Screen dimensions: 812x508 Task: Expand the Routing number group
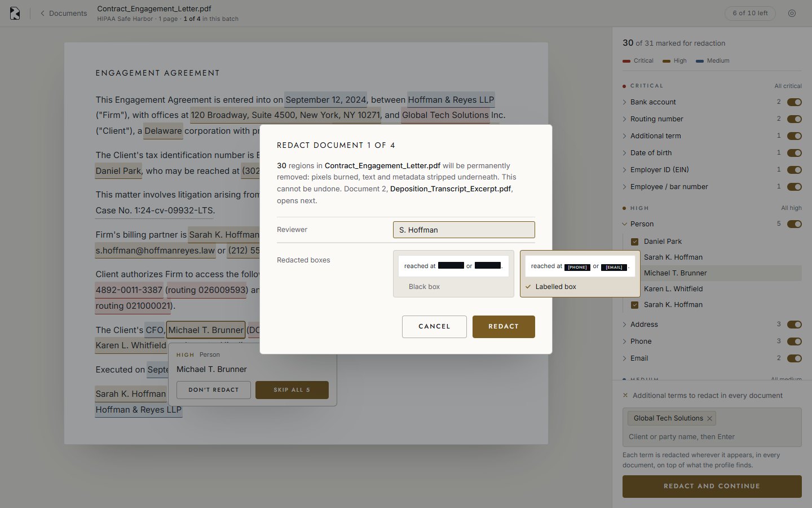point(625,119)
